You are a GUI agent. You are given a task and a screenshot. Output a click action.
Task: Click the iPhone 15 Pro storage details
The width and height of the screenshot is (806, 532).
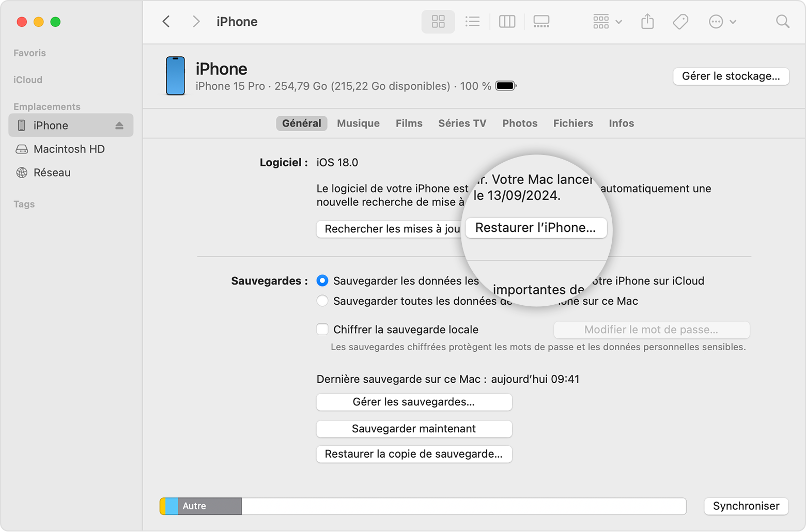coord(344,86)
